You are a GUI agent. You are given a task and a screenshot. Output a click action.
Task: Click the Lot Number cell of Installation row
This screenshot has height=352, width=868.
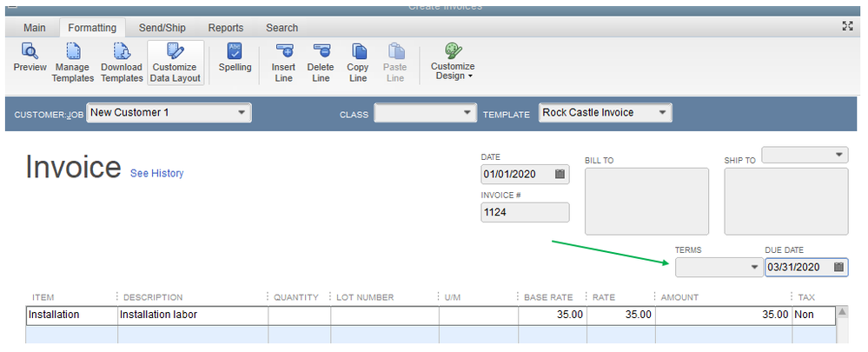coord(385,315)
